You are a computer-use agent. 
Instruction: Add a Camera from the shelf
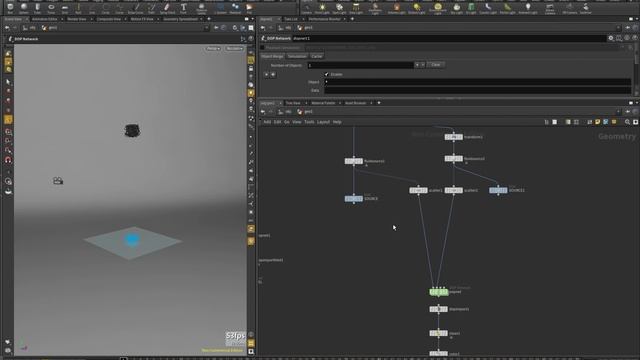pos(307,8)
